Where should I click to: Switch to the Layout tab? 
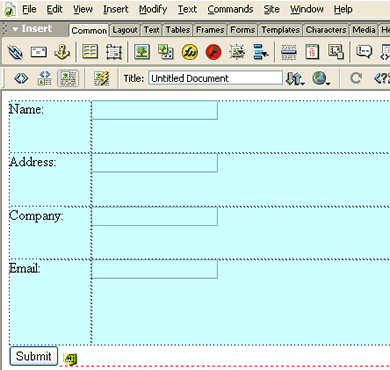pyautogui.click(x=125, y=30)
